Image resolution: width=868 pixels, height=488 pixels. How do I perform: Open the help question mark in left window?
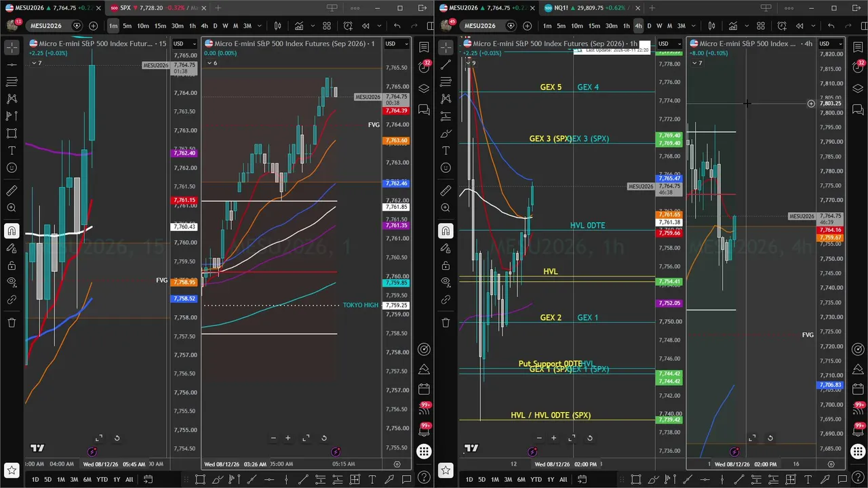424,479
